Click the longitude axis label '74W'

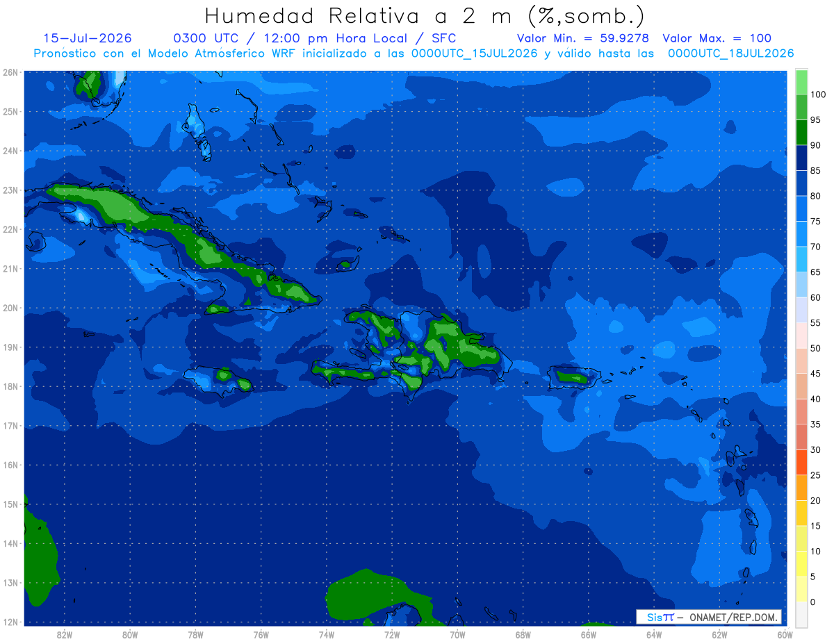[x=326, y=634]
